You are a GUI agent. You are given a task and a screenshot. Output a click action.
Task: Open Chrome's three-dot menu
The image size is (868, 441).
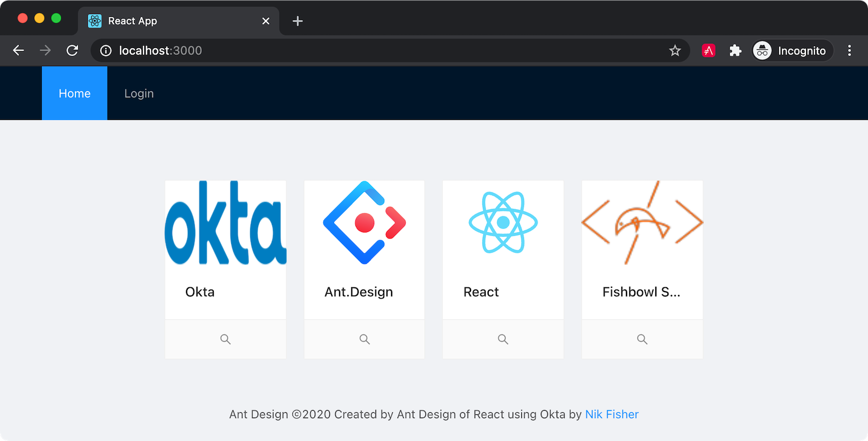pos(849,51)
